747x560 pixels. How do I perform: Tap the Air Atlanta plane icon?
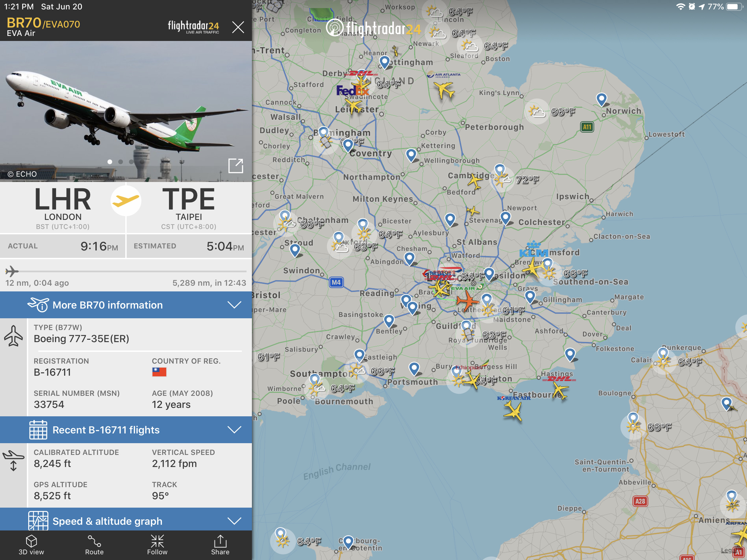click(444, 90)
